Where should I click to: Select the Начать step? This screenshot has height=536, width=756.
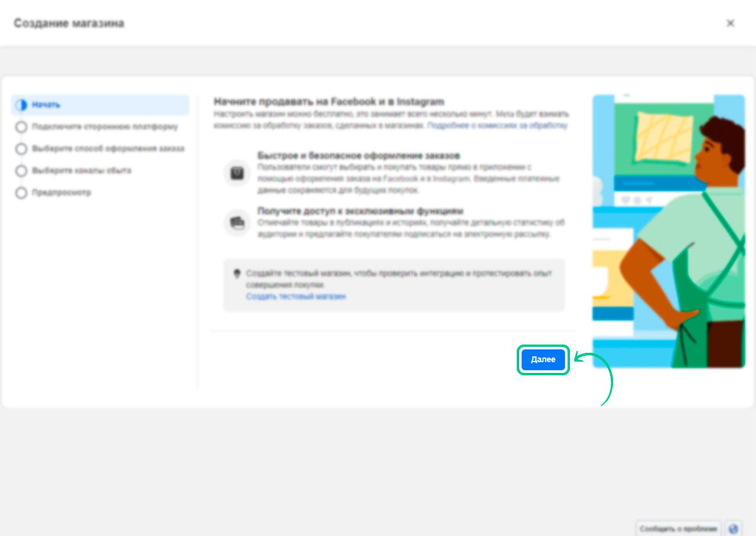click(100, 105)
